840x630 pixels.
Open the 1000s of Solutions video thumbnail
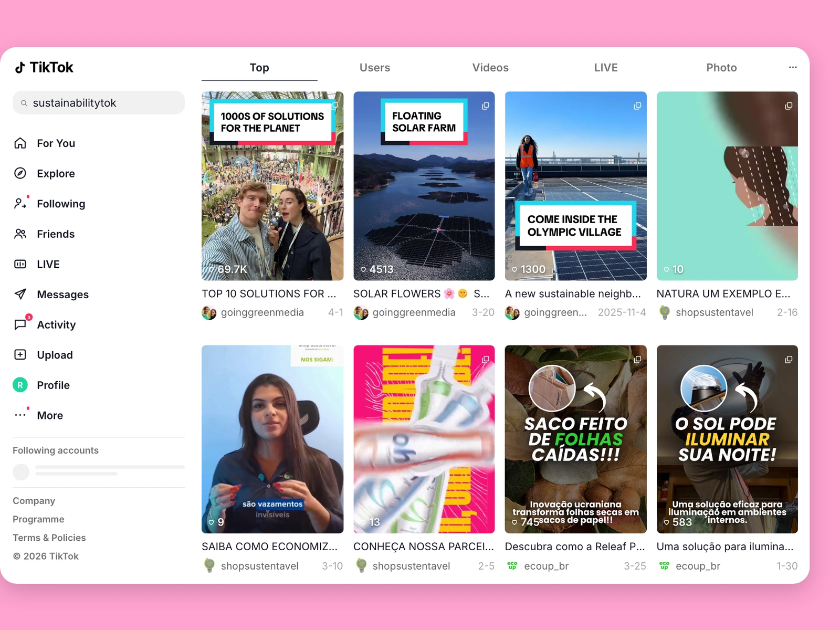coord(272,186)
